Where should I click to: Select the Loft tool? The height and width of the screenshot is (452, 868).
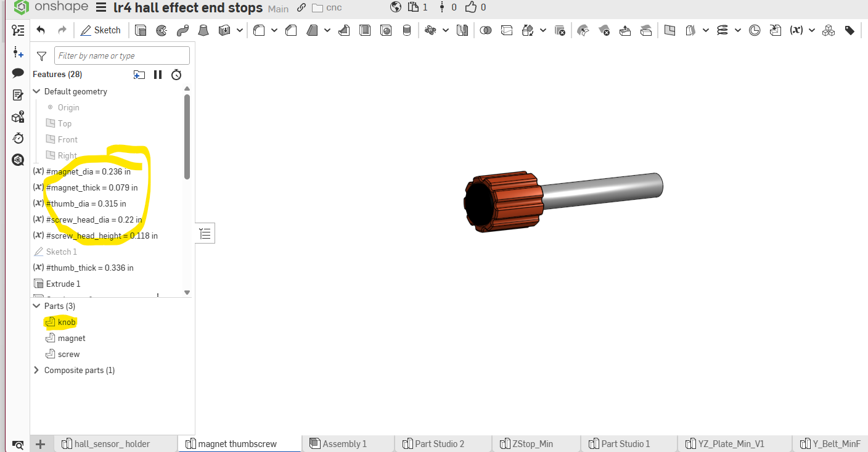pos(203,30)
